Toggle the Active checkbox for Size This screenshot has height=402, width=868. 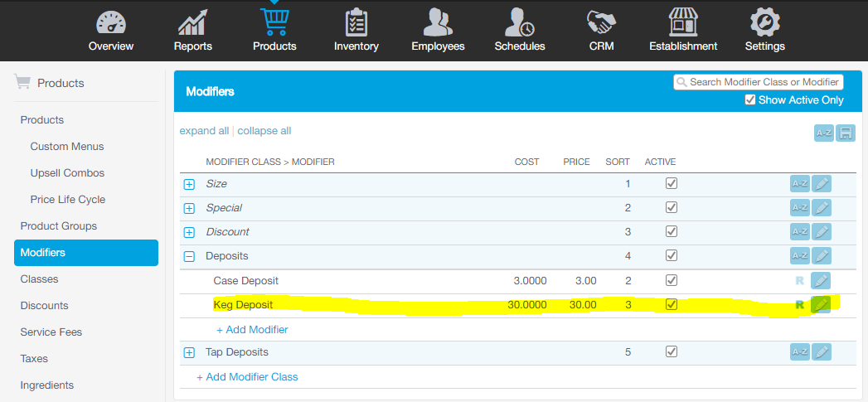point(672,183)
